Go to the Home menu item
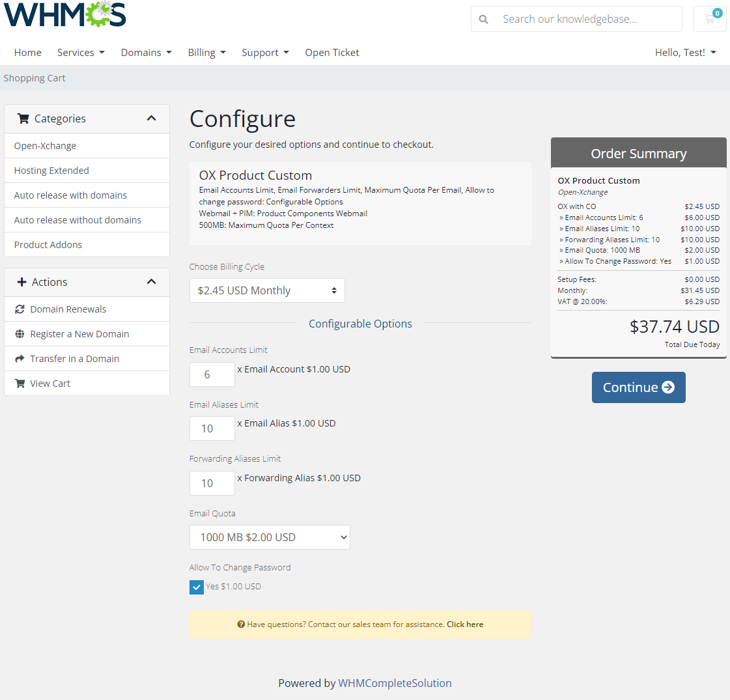 28,53
